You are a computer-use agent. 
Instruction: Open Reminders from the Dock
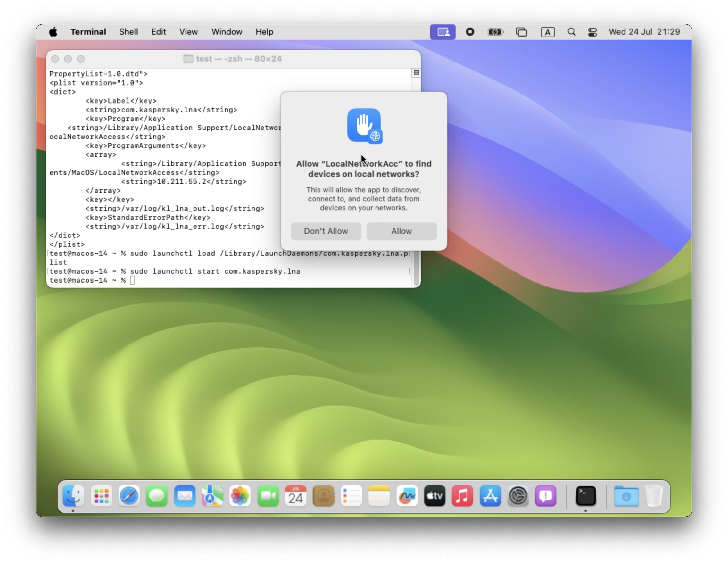351,496
